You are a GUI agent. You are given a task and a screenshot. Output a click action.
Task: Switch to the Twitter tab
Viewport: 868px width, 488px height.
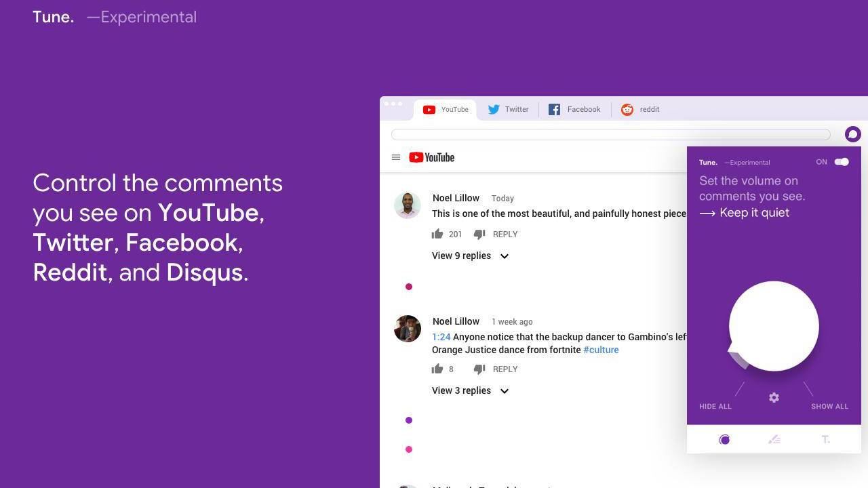coord(509,109)
